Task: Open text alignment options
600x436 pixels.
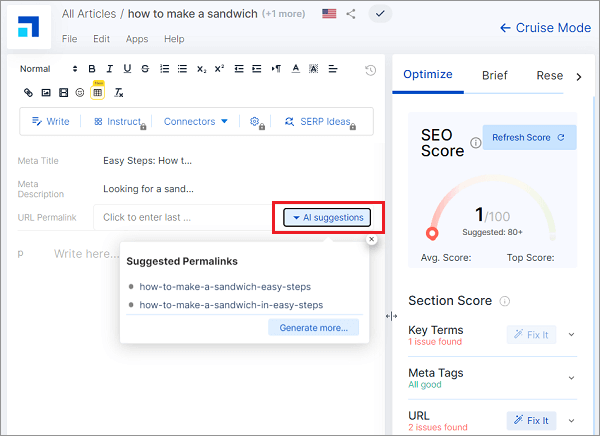Action: point(333,69)
